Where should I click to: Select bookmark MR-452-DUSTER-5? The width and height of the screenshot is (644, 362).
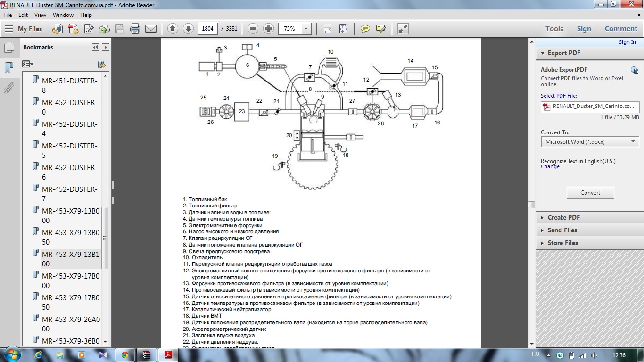coord(70,150)
